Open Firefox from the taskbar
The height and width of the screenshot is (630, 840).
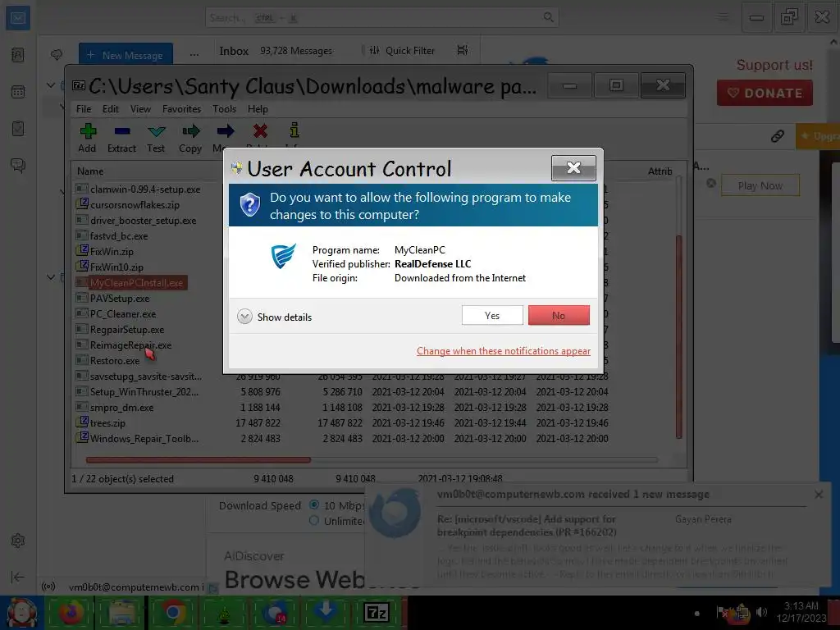(x=71, y=612)
